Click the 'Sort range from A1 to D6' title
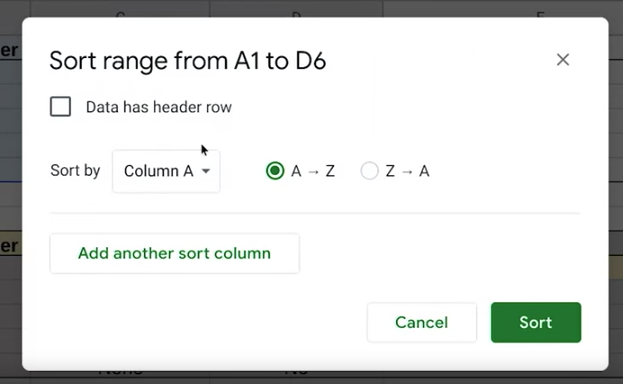Viewport: 623px width, 384px height. coord(188,61)
